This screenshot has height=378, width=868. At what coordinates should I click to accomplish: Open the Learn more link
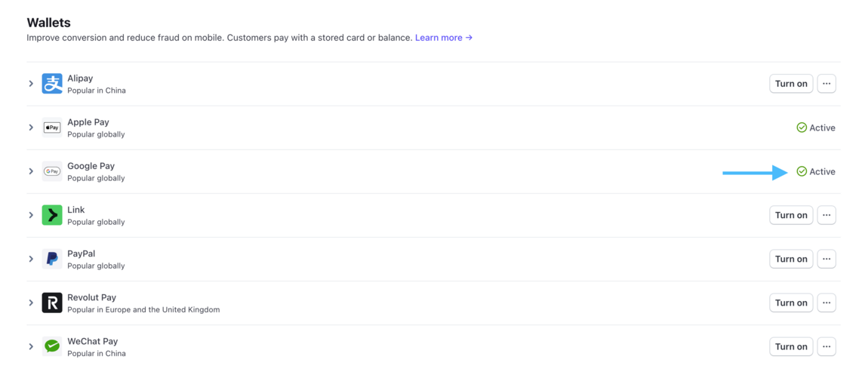443,38
